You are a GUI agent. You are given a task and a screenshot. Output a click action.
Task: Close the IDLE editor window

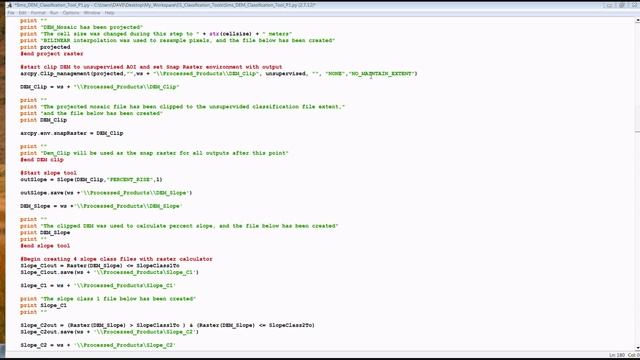click(633, 5)
